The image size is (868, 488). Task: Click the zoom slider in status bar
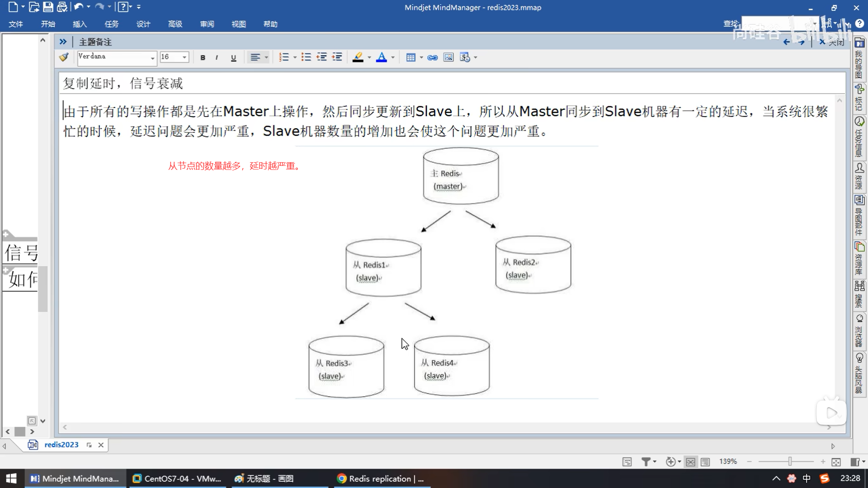[x=790, y=462]
